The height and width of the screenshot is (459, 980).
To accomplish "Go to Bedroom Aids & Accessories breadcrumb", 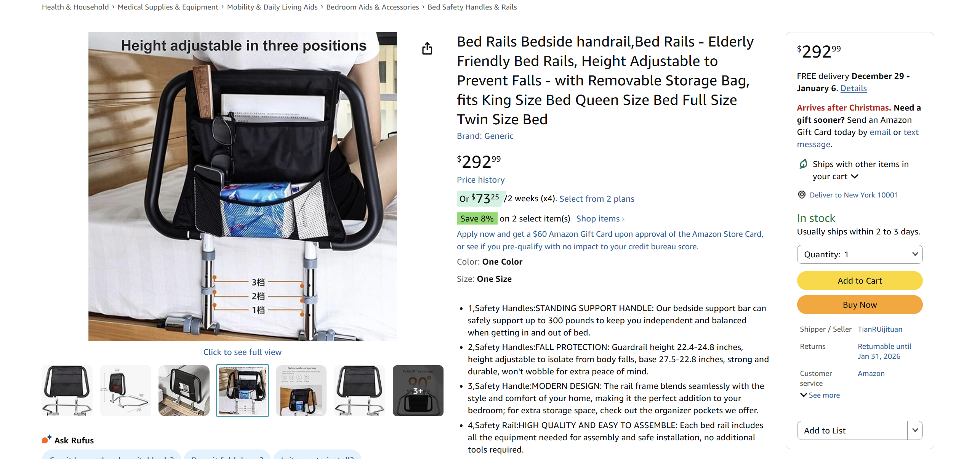I will (372, 7).
